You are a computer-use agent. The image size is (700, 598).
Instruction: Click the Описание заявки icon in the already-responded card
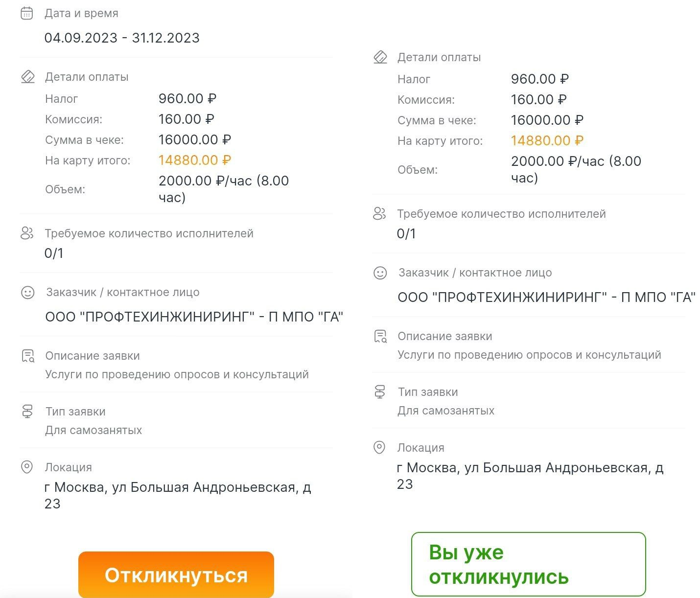pyautogui.click(x=380, y=336)
